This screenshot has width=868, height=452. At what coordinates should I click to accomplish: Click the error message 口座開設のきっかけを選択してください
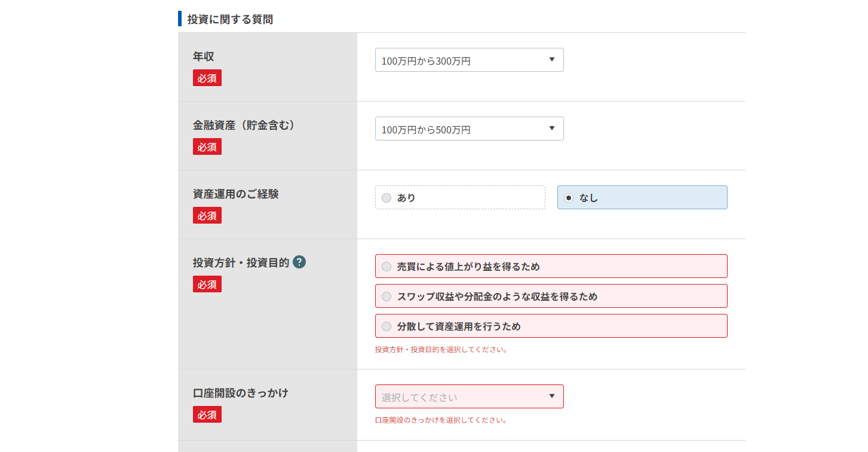[x=441, y=420]
